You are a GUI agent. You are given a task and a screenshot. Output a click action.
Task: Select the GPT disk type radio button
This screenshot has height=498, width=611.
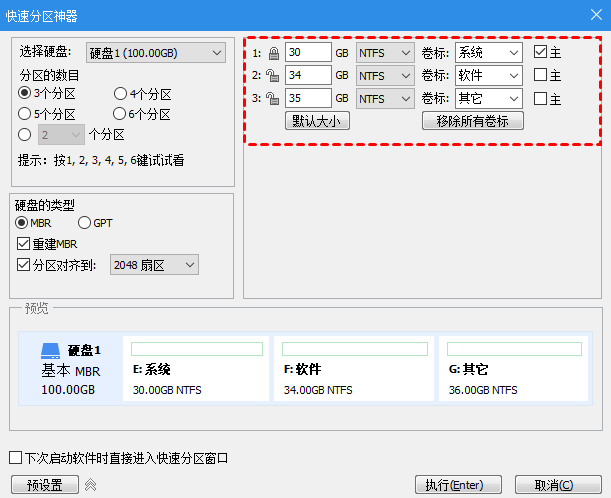(84, 222)
